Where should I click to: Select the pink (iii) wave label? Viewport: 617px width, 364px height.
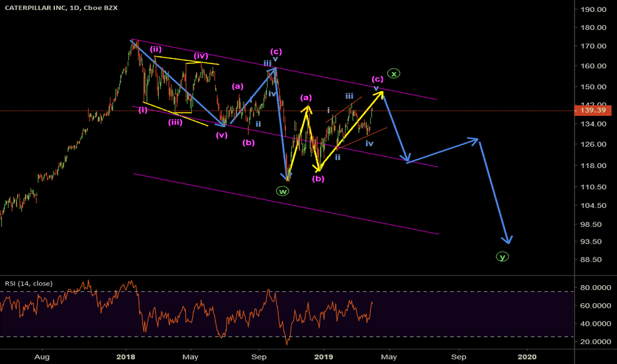point(175,122)
